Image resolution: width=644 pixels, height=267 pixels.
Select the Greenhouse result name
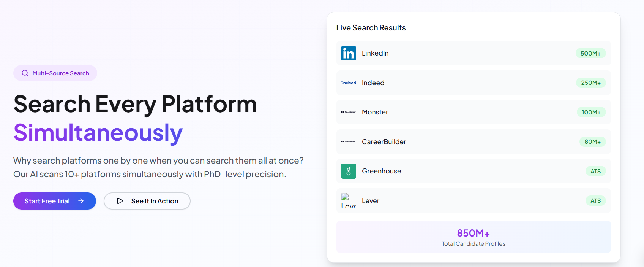[x=382, y=171]
